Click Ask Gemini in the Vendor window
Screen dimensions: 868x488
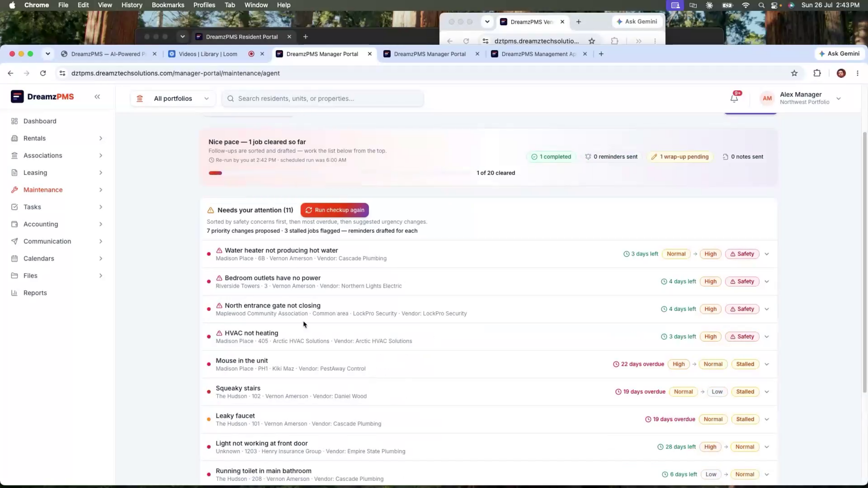tap(637, 21)
